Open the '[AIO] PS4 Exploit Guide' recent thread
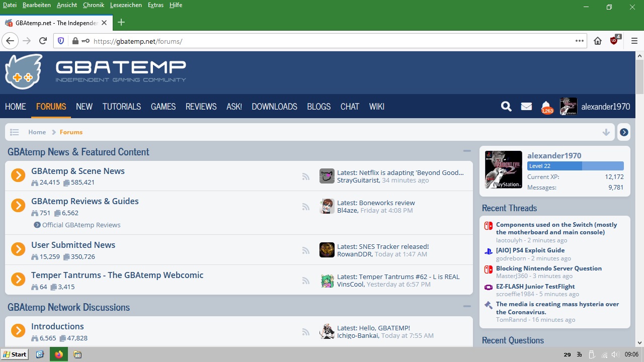Viewport: 644px width, 362px height. click(530, 250)
